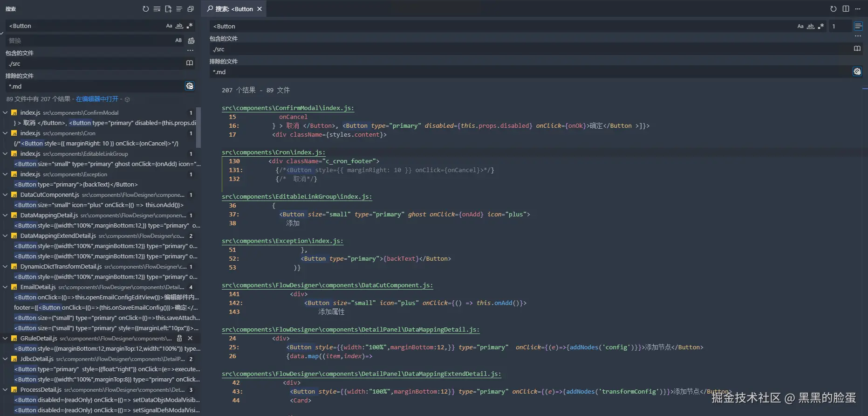This screenshot has width=868, height=416.
Task: Open DataCutComponent.js path link in editor
Action: [x=327, y=285]
